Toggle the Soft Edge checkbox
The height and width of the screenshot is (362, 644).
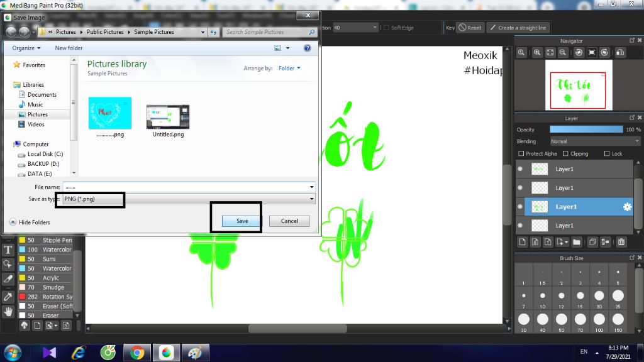[386, 28]
